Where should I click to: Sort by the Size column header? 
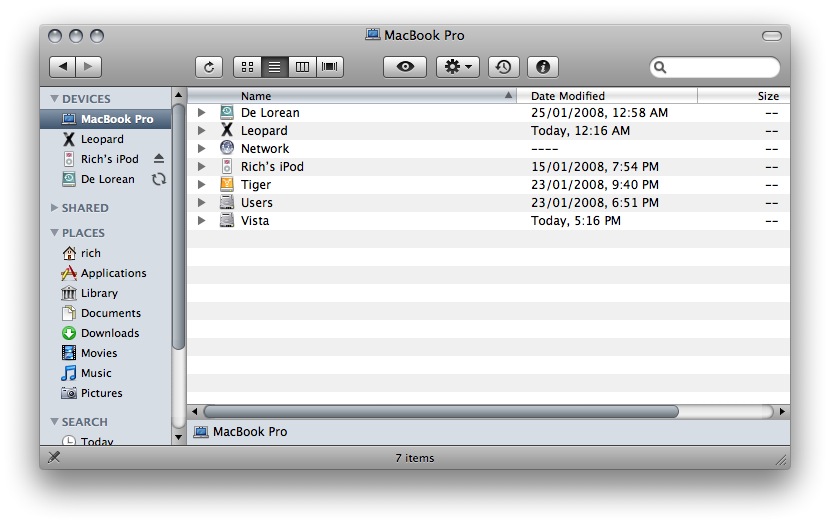744,96
